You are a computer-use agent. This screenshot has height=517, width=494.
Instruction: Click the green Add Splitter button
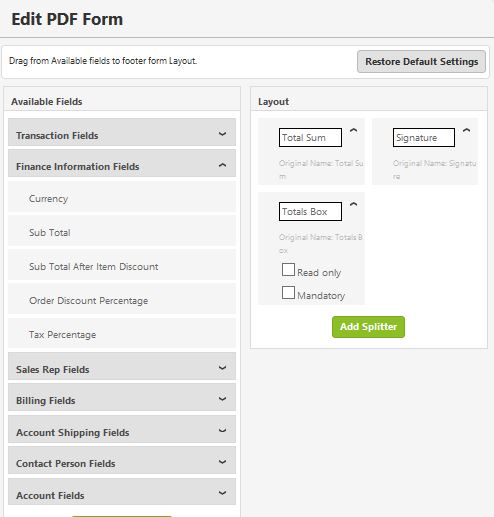coord(368,327)
